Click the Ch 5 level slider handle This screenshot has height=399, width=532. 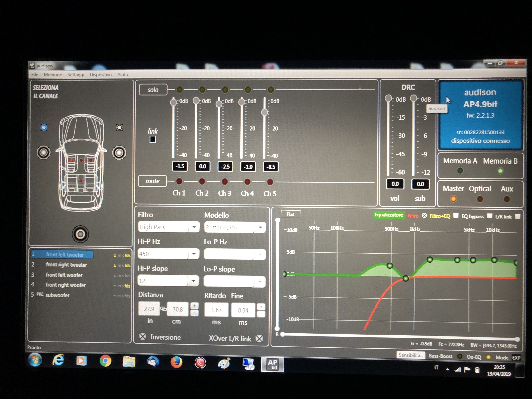coord(265,112)
